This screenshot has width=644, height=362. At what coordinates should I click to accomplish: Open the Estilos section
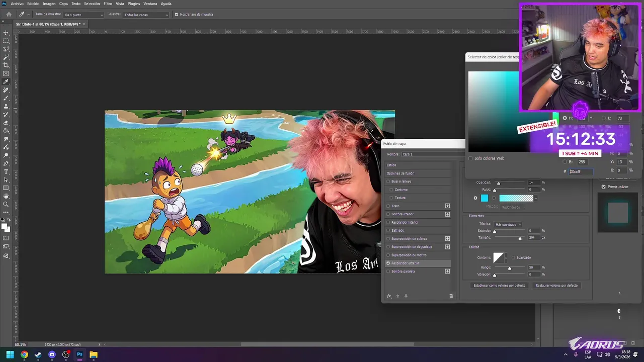(418, 165)
